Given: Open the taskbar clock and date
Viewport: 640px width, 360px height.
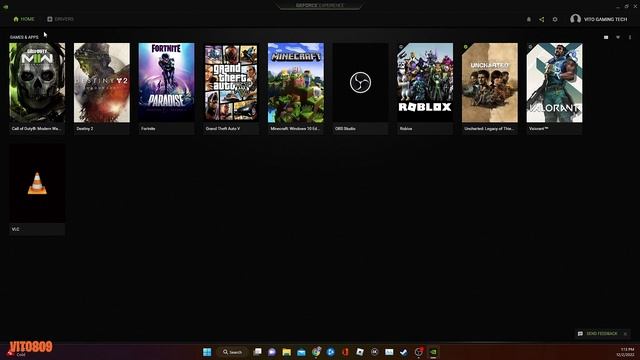Looking at the screenshot, I should point(626,352).
